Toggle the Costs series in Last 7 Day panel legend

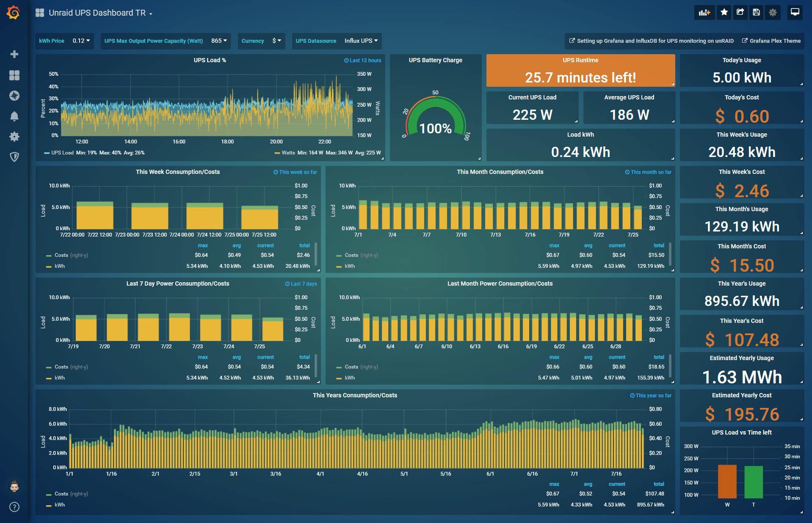click(62, 366)
